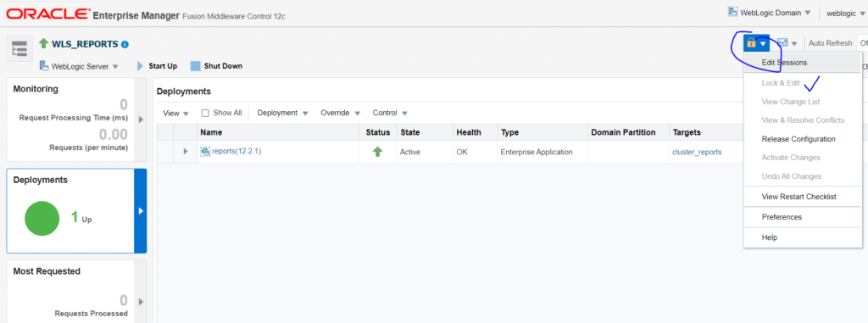The width and height of the screenshot is (868, 323).
Task: Expand the Most Requested panel arrow
Action: pos(141,302)
